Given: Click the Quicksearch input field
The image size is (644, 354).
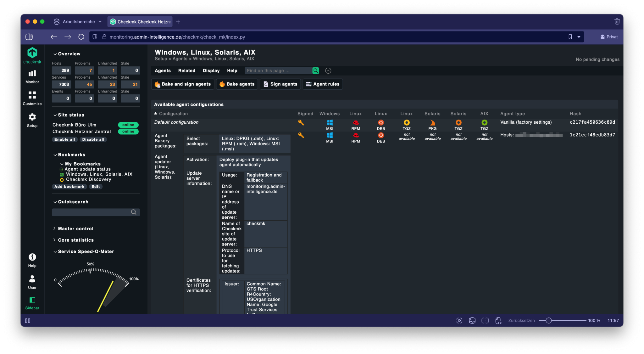Looking at the screenshot, I should click(96, 212).
